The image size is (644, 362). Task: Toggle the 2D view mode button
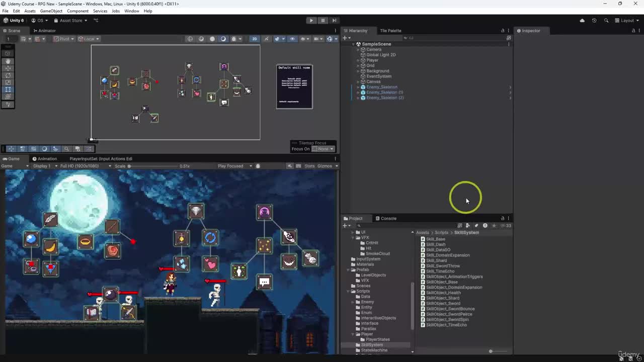tap(255, 39)
